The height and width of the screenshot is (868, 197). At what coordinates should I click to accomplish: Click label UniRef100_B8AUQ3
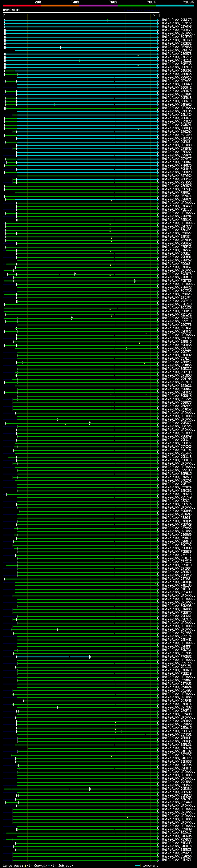(177, 128)
